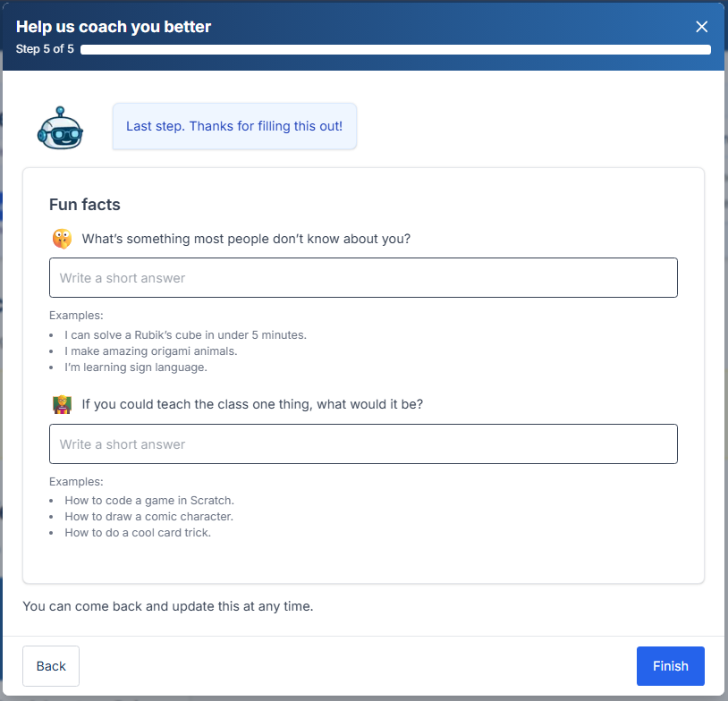The height and width of the screenshot is (701, 728).
Task: Click the robot coach avatar
Action: (x=60, y=127)
